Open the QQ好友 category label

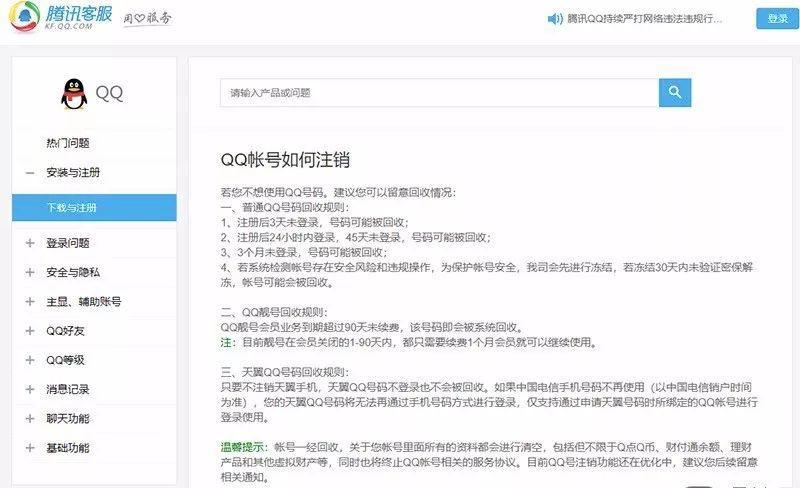(x=65, y=331)
